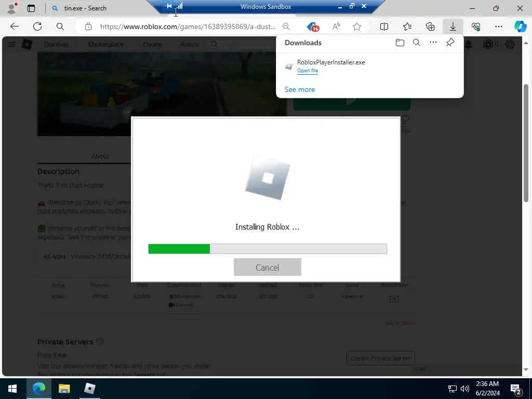Image resolution: width=532 pixels, height=399 pixels.
Task: View site information lock icon
Action: click(x=88, y=26)
